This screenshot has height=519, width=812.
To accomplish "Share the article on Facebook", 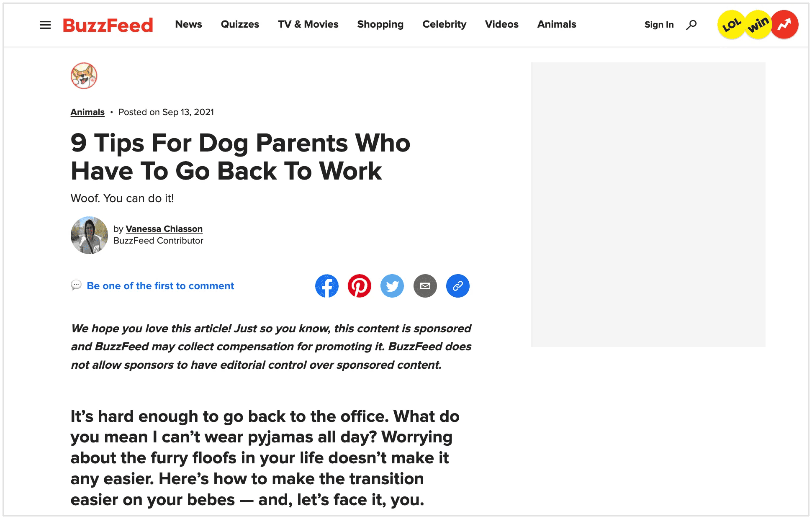I will pos(326,286).
